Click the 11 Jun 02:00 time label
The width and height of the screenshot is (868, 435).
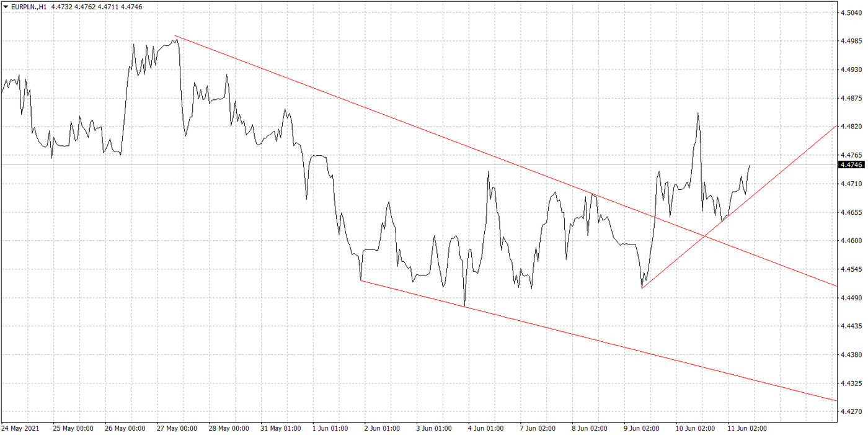point(747,428)
